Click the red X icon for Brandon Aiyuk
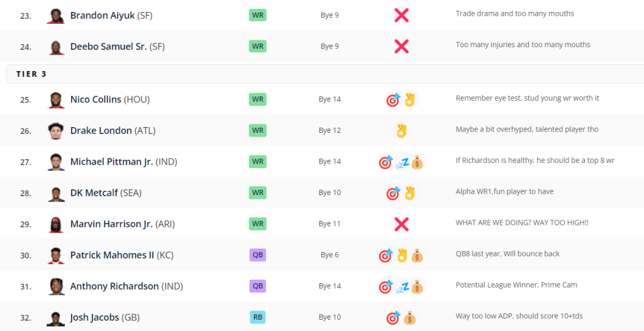644x331 pixels. click(x=401, y=15)
